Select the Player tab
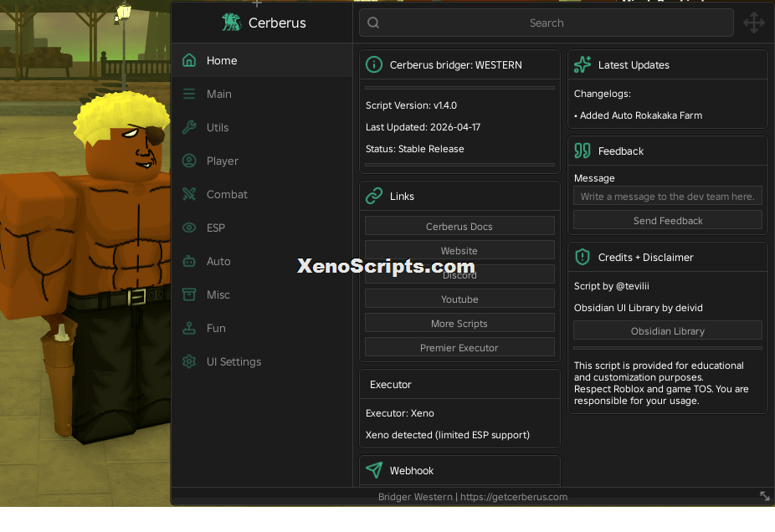This screenshot has height=532, width=775. coord(262,161)
